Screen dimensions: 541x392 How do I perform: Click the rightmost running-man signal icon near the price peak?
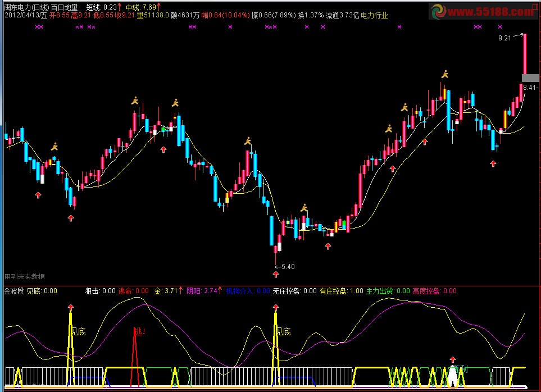[445, 74]
